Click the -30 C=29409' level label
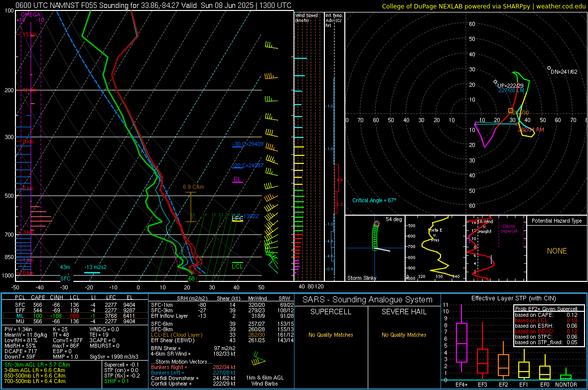 click(248, 144)
